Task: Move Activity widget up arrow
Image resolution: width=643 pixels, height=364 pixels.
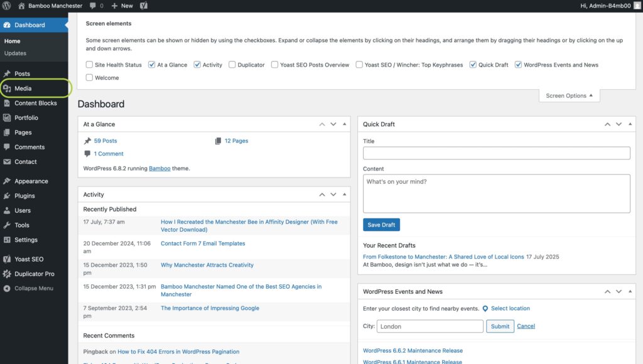Action: tap(322, 195)
